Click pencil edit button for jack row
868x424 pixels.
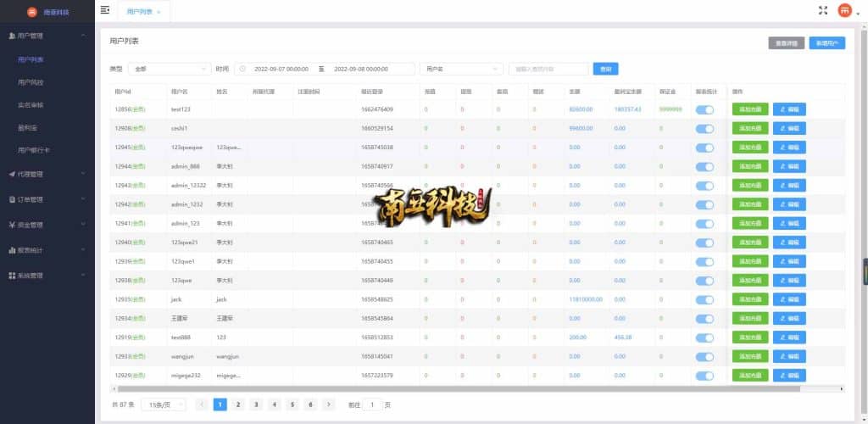pos(789,299)
